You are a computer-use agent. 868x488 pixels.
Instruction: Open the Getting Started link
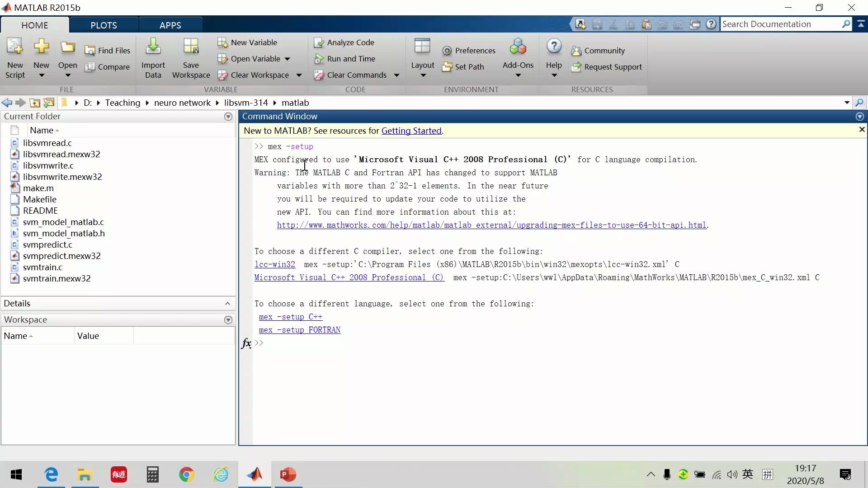411,131
